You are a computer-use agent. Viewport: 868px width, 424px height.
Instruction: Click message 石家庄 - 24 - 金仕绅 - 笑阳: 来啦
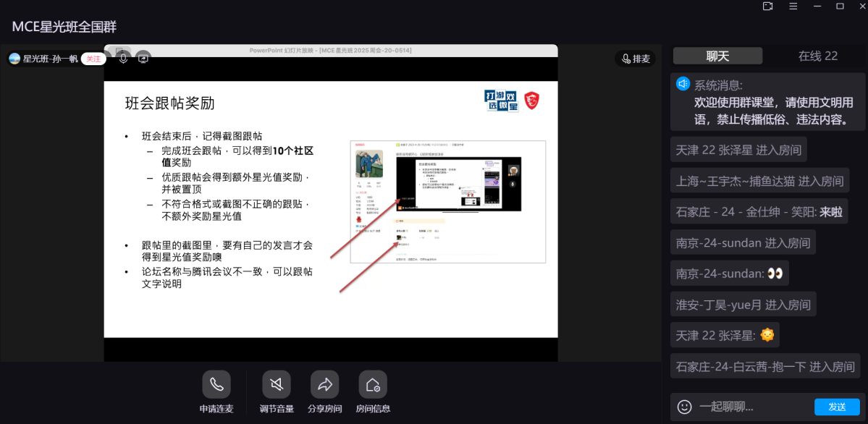(759, 211)
